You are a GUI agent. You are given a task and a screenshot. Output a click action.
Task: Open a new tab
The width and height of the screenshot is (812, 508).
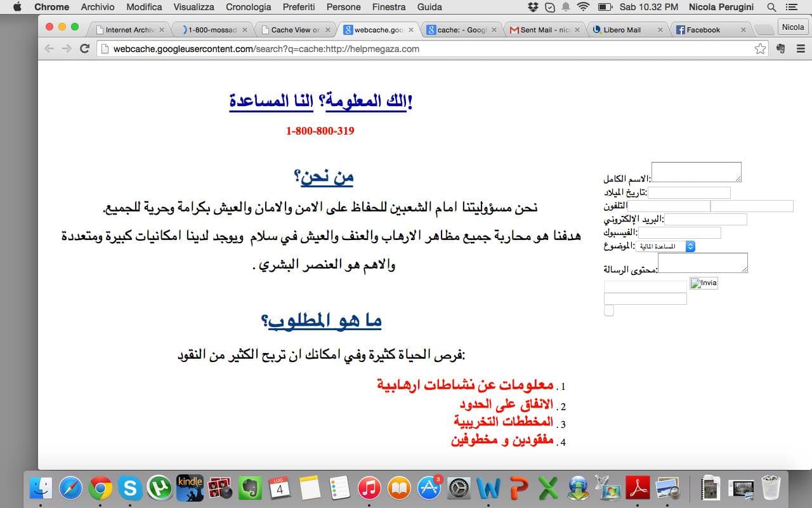point(766,30)
